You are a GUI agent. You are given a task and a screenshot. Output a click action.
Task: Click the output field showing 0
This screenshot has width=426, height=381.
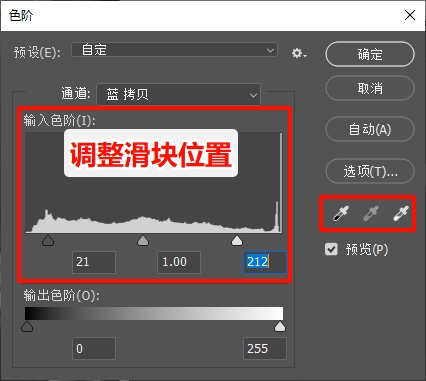coord(94,348)
